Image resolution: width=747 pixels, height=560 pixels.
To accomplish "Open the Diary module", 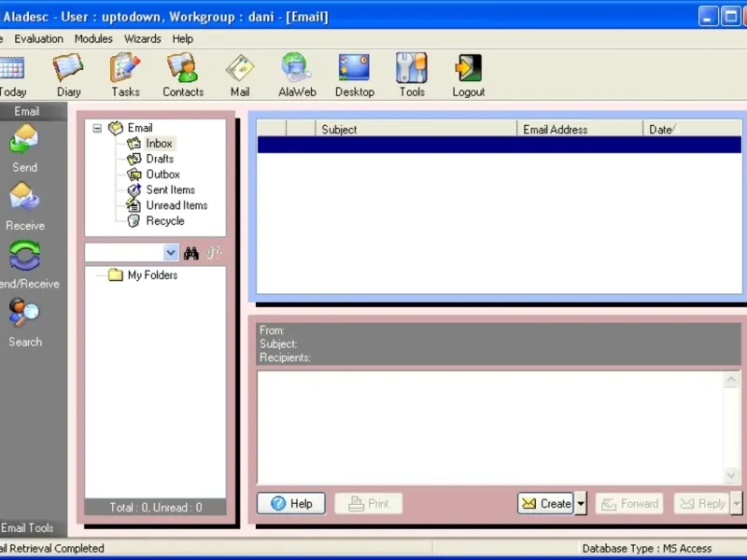I will 68,76.
